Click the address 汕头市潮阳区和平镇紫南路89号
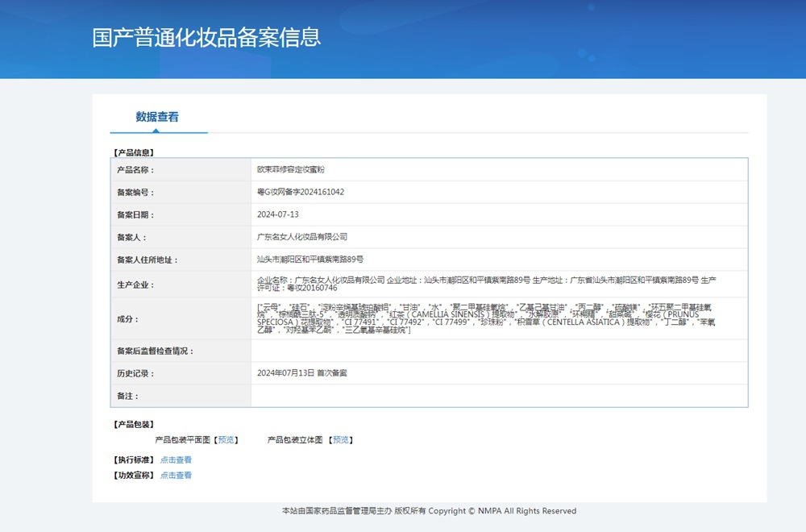Viewport: 806px width, 532px height. 310,260
